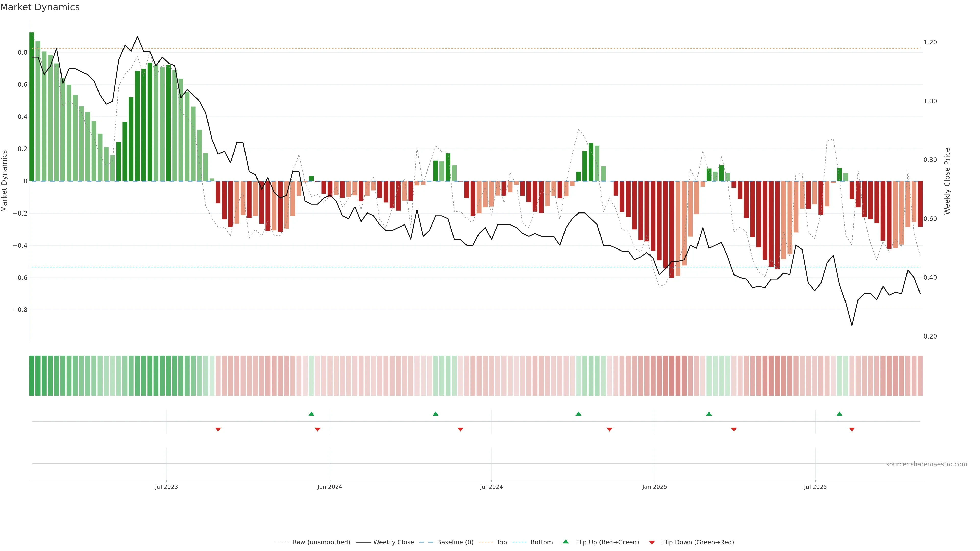
Task: Click the first green Flip Up marker
Action: (311, 414)
